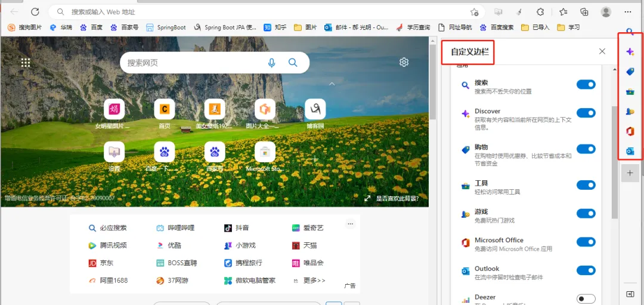
Task: Start voice search with the microphone icon
Action: tap(271, 63)
